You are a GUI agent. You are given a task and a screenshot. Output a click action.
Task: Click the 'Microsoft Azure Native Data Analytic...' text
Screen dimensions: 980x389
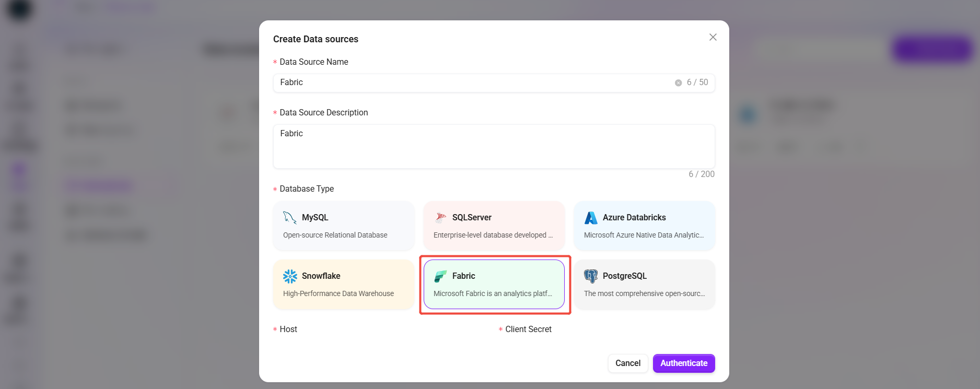644,235
